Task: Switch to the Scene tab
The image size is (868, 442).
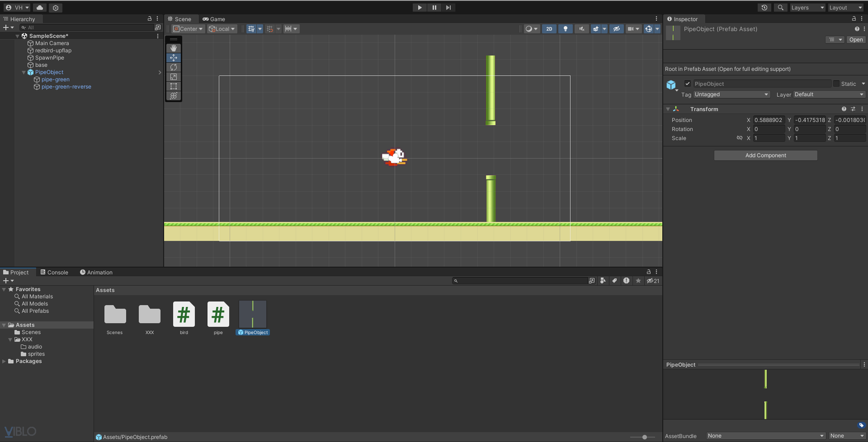Action: pos(180,19)
